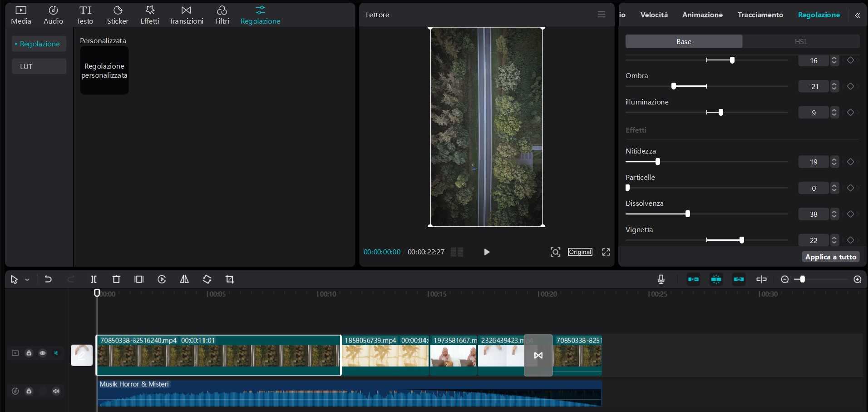The height and width of the screenshot is (412, 868).
Task: Click the reverse clip icon
Action: point(162,279)
